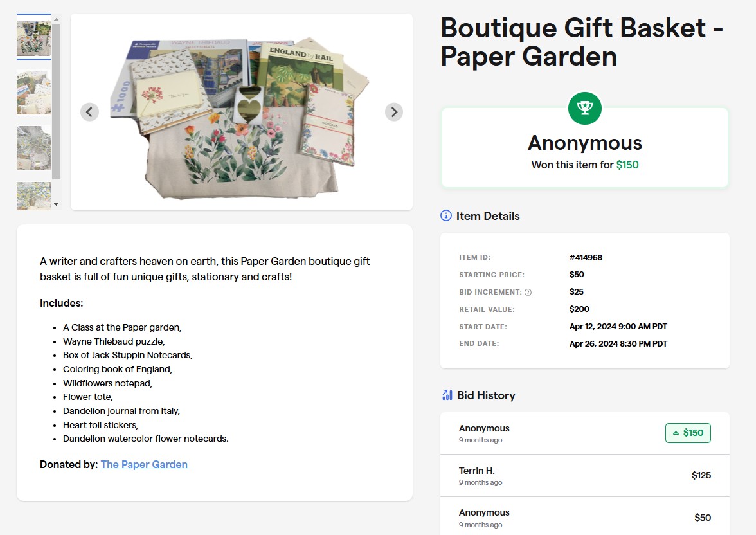Select the second gallery thumbnail
This screenshot has width=756, height=535.
click(33, 93)
